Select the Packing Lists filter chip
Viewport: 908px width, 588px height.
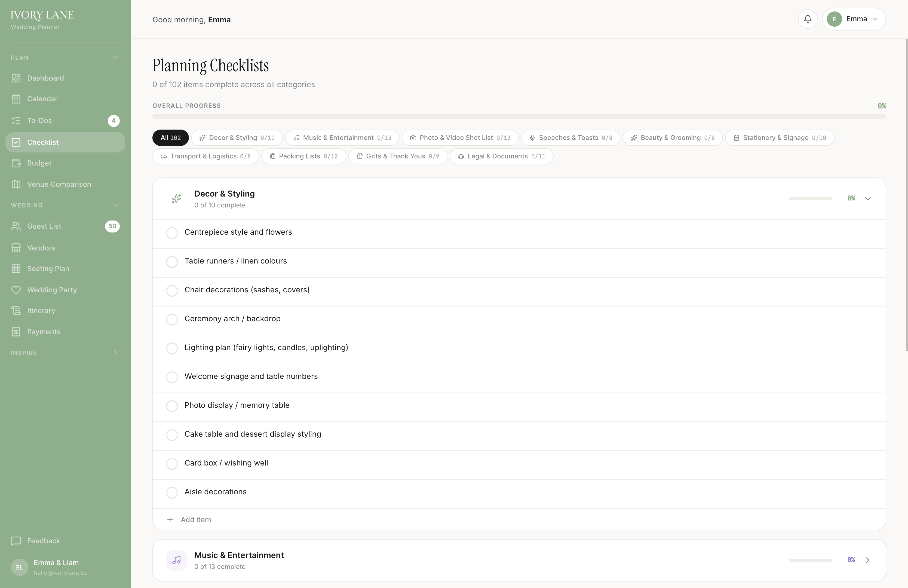pos(303,157)
